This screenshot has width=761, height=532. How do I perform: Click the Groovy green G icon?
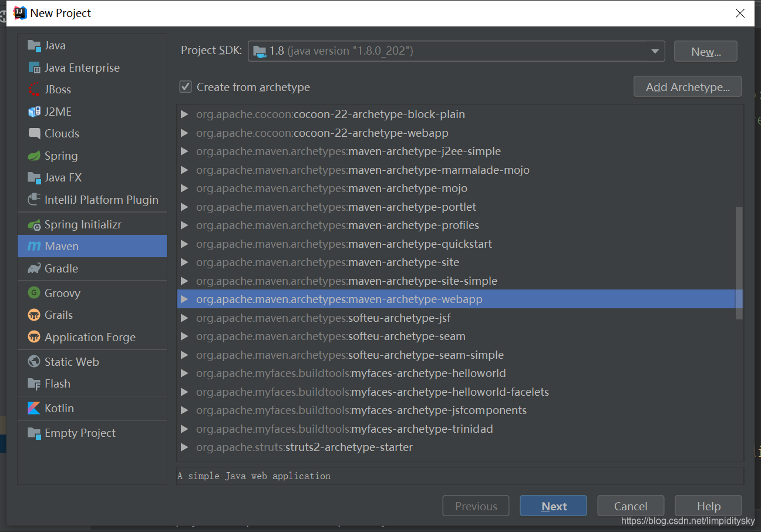point(34,293)
